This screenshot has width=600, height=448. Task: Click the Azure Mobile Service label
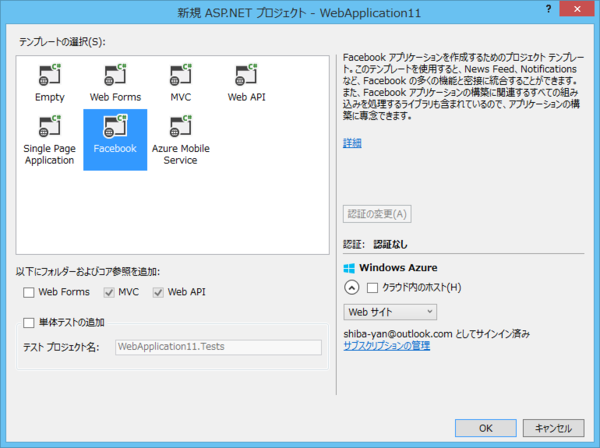(181, 154)
